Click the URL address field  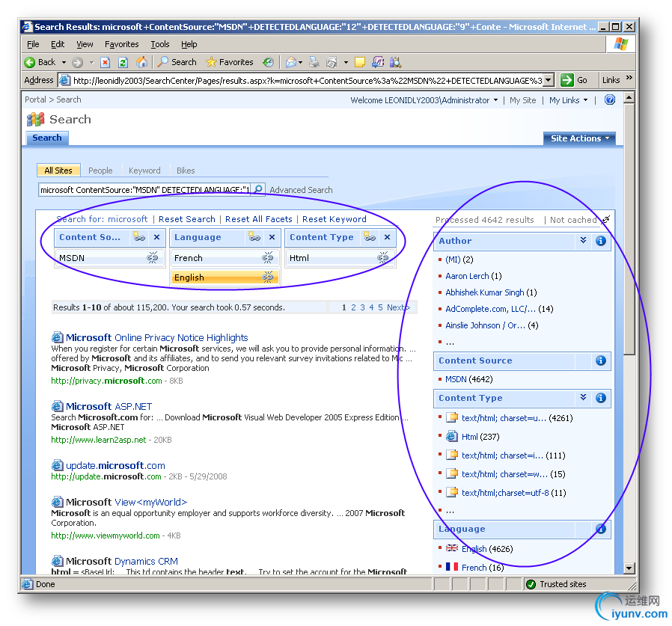tap(307, 81)
